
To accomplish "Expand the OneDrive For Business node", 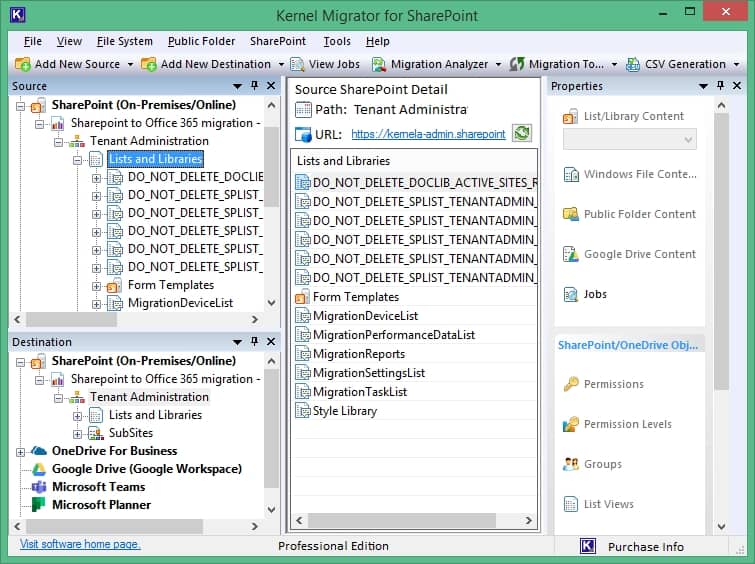I will click(x=21, y=452).
